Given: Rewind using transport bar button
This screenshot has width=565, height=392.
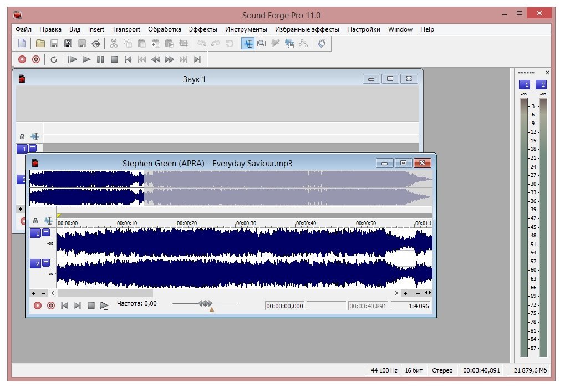Looking at the screenshot, I should 156,59.
